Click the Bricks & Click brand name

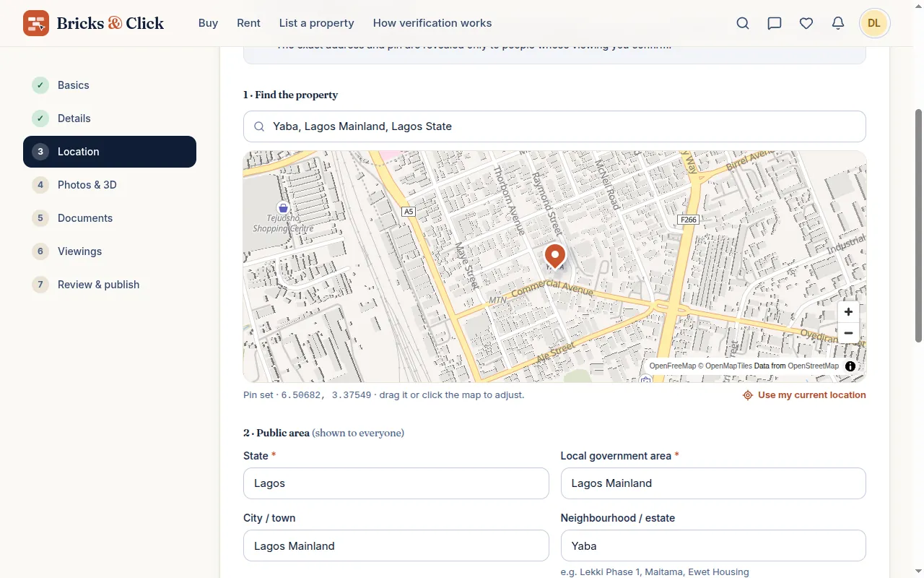click(x=110, y=23)
